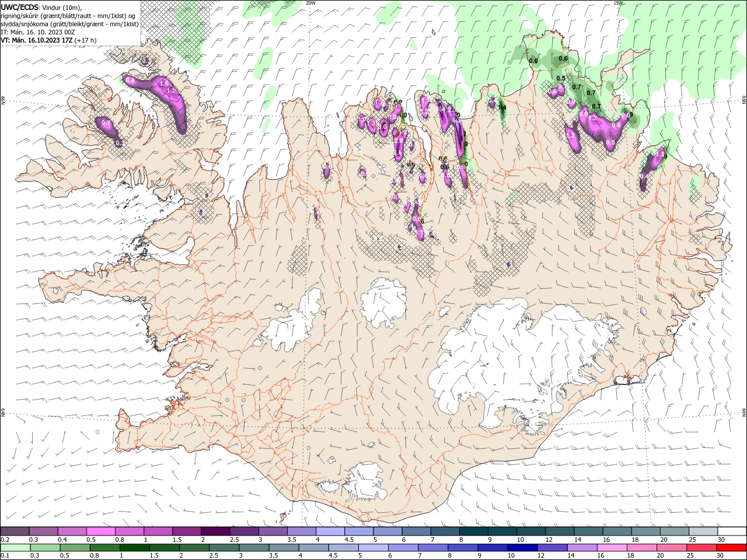Select the 'IT: Mán. 16. 10. 2023 00Z' line

[x=37, y=32]
